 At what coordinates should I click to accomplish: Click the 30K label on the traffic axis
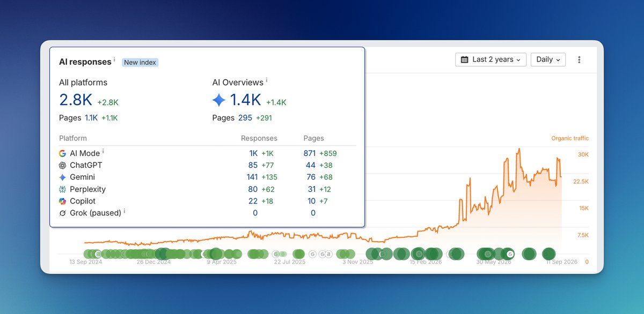coord(583,155)
